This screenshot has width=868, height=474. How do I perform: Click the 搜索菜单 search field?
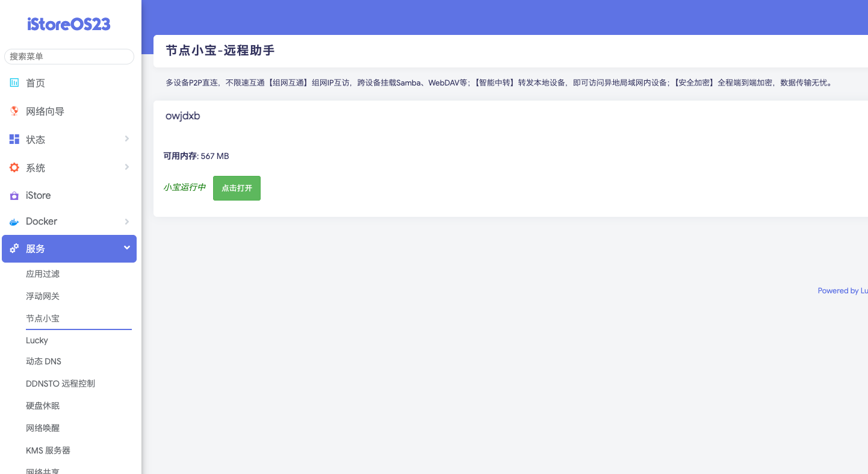(x=69, y=56)
